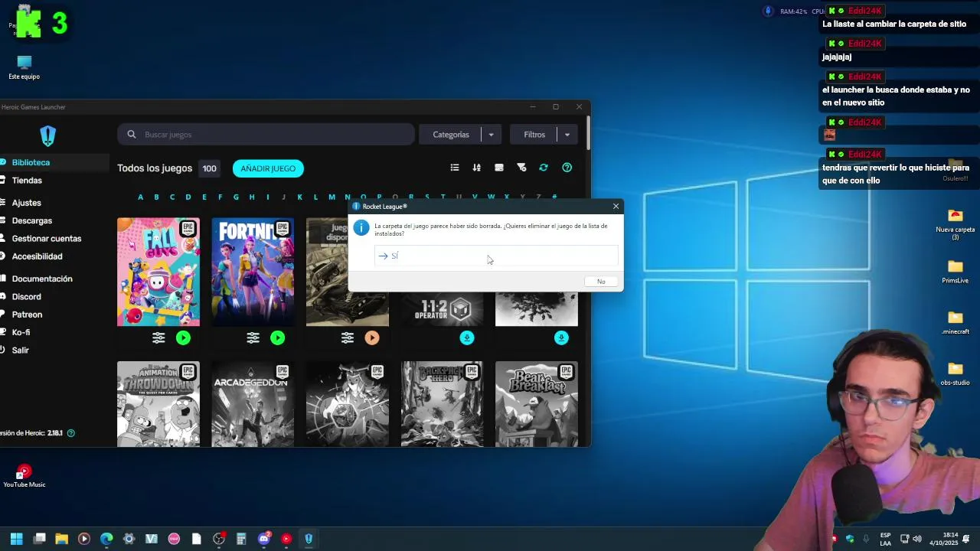Open Calculator from taskbar

click(x=241, y=539)
